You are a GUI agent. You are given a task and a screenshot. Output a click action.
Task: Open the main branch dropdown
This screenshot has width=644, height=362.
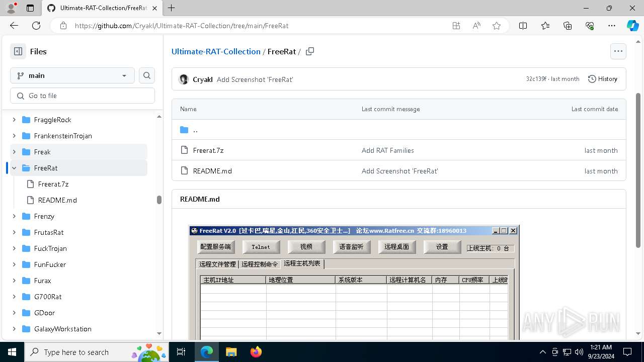point(72,75)
